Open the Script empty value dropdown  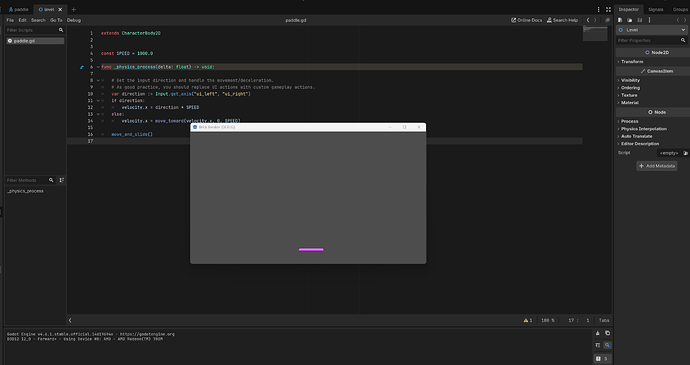click(669, 153)
